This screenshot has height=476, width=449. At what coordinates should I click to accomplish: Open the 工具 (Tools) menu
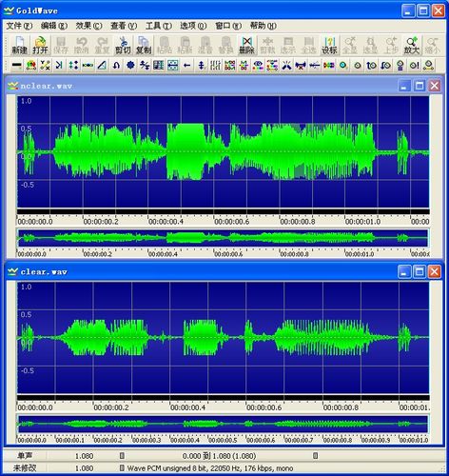point(159,26)
